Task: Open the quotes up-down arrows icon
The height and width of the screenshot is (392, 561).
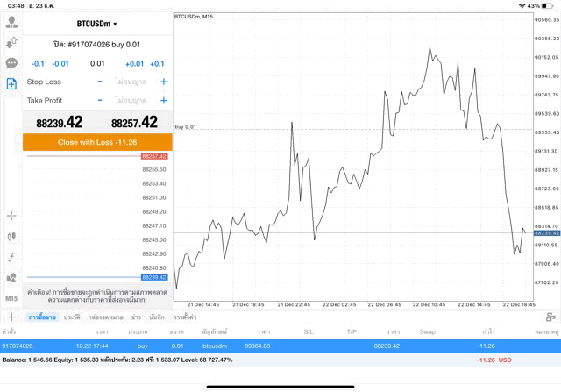Action: pyautogui.click(x=11, y=42)
